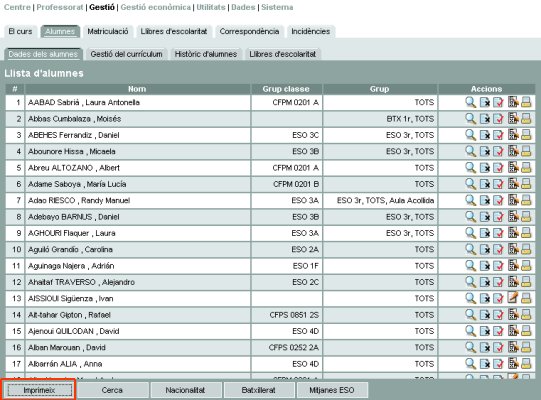Screen dimensions: 541x400
Task: Click pencil edit icon in AISSIOUI Sigüenza row
Action: pyautogui.click(x=513, y=298)
